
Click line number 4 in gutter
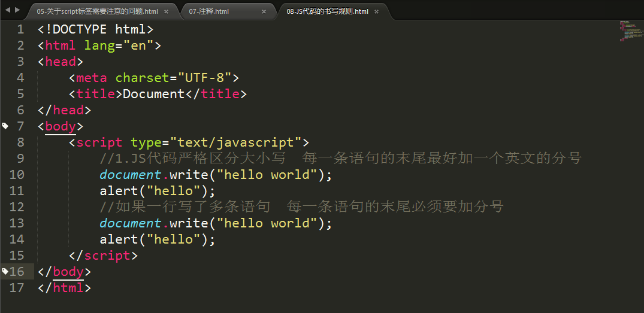(x=20, y=78)
